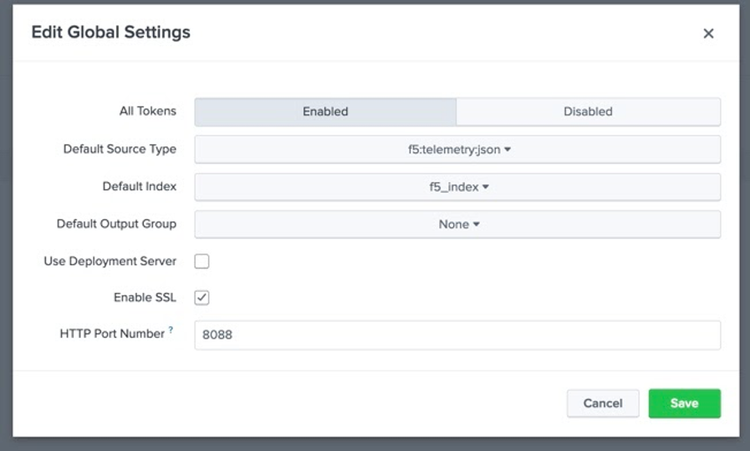Click the Edit Global Settings title

coord(111,32)
